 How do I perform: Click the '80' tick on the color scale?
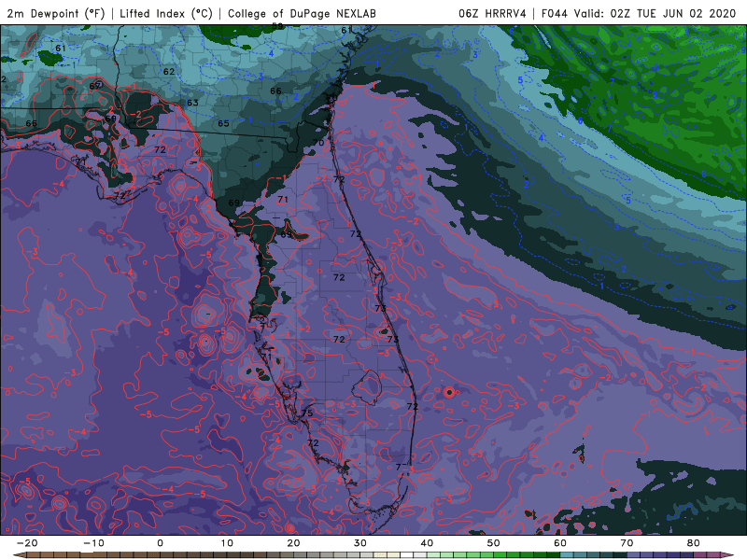click(694, 543)
